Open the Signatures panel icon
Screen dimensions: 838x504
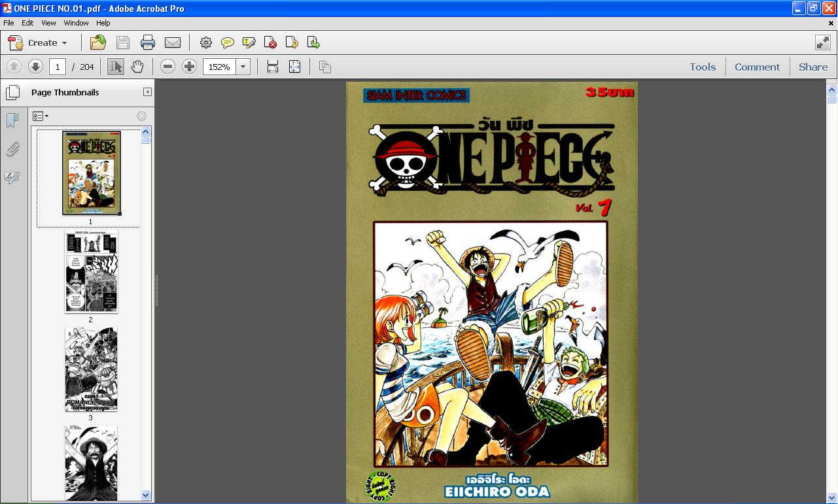[x=12, y=178]
